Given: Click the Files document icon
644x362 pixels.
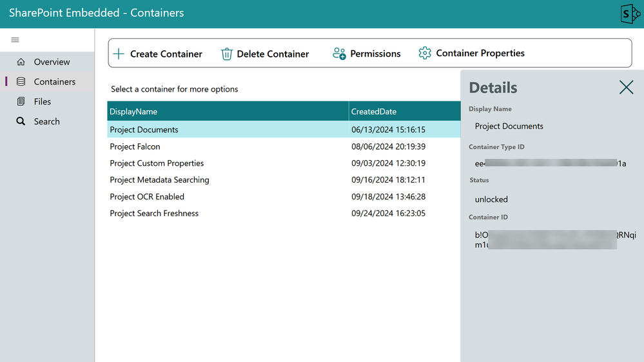Looking at the screenshot, I should tap(21, 101).
